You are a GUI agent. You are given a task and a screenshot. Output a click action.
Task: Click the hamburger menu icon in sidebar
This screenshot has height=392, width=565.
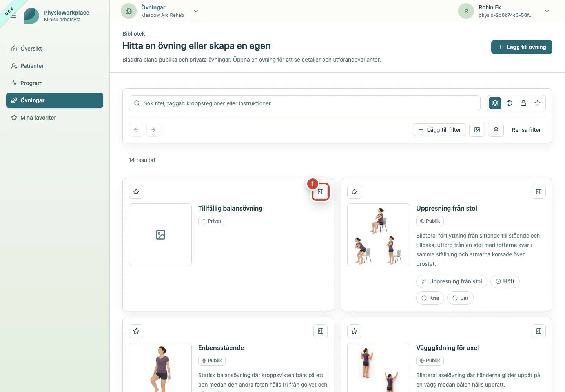pyautogui.click(x=13, y=16)
